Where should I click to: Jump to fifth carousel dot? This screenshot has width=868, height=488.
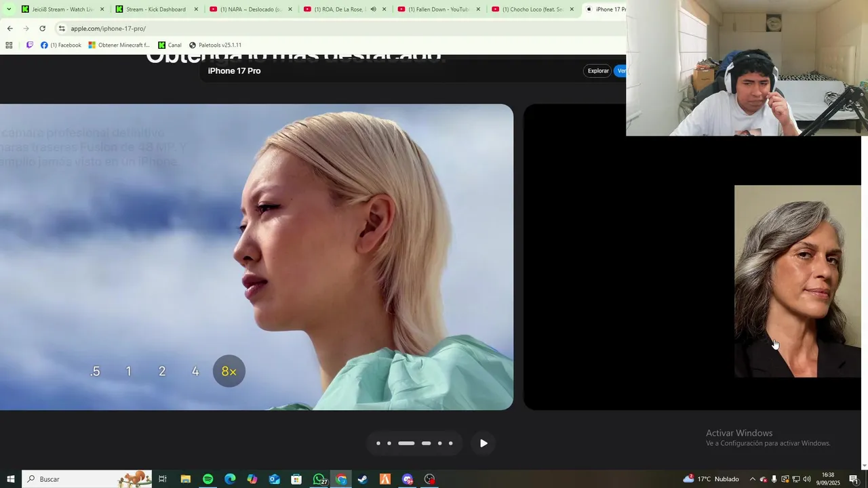coord(439,443)
